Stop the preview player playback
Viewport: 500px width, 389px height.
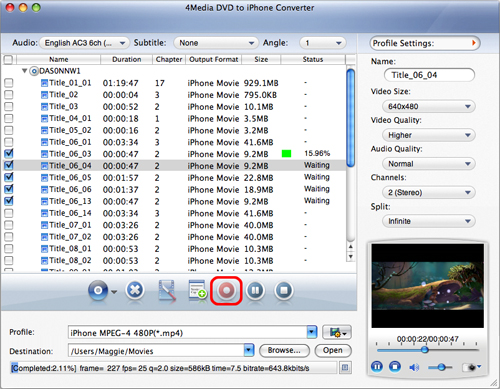pyautogui.click(x=395, y=367)
